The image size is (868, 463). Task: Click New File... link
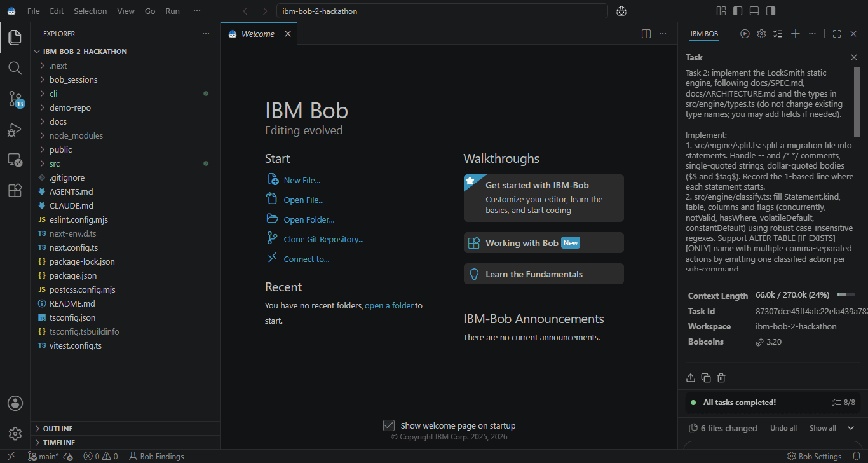(302, 180)
